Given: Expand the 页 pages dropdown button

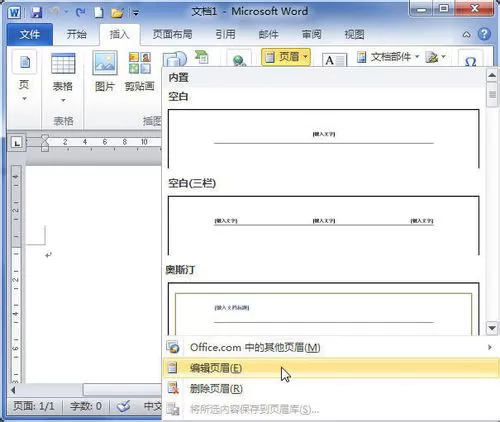Looking at the screenshot, I should pyautogui.click(x=24, y=75).
